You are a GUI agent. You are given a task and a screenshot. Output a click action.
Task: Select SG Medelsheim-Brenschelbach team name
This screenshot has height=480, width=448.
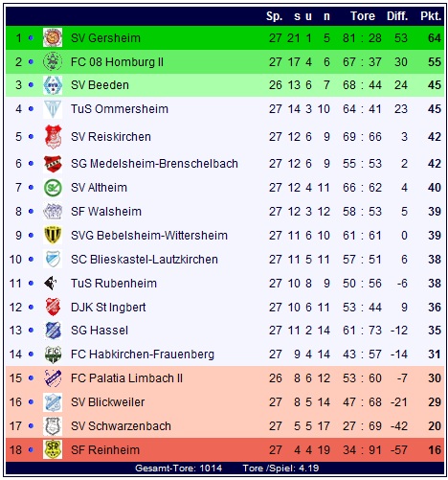154,164
